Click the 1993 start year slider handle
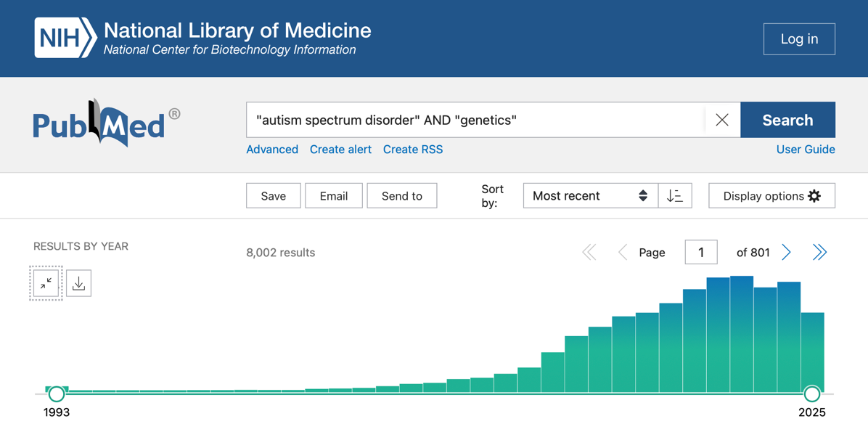Screen dimensions: 868x432 click(57, 394)
